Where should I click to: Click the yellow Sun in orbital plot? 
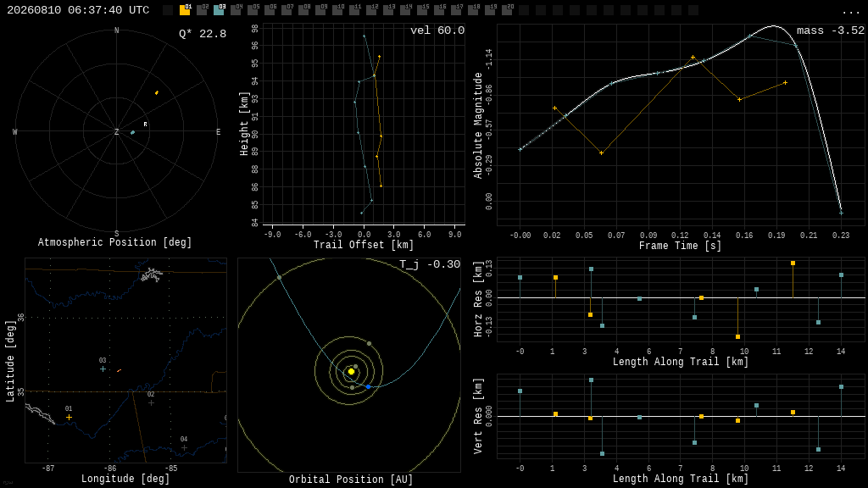[351, 371]
